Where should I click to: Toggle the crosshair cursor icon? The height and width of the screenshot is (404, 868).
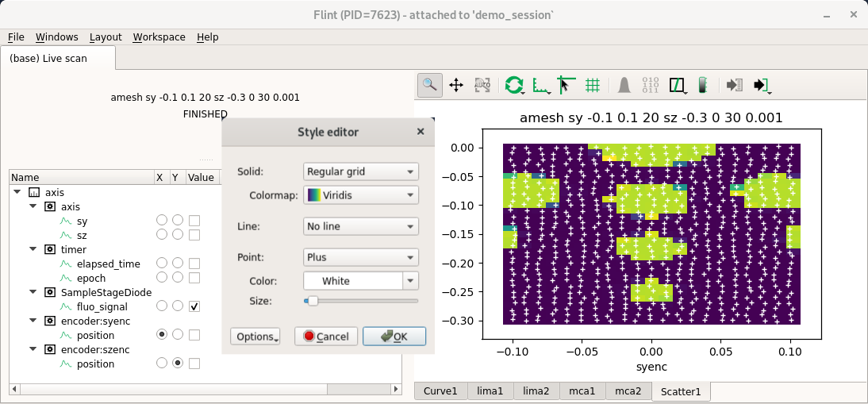tap(566, 85)
